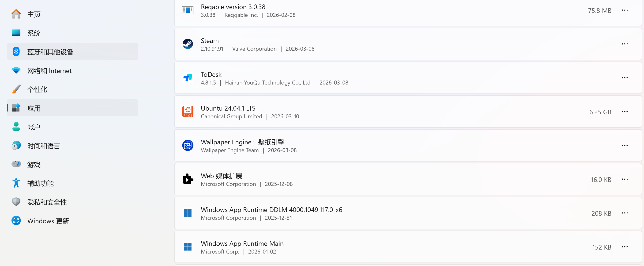Click the Wallpaper Engine app icon
The width and height of the screenshot is (644, 266).
pyautogui.click(x=188, y=146)
